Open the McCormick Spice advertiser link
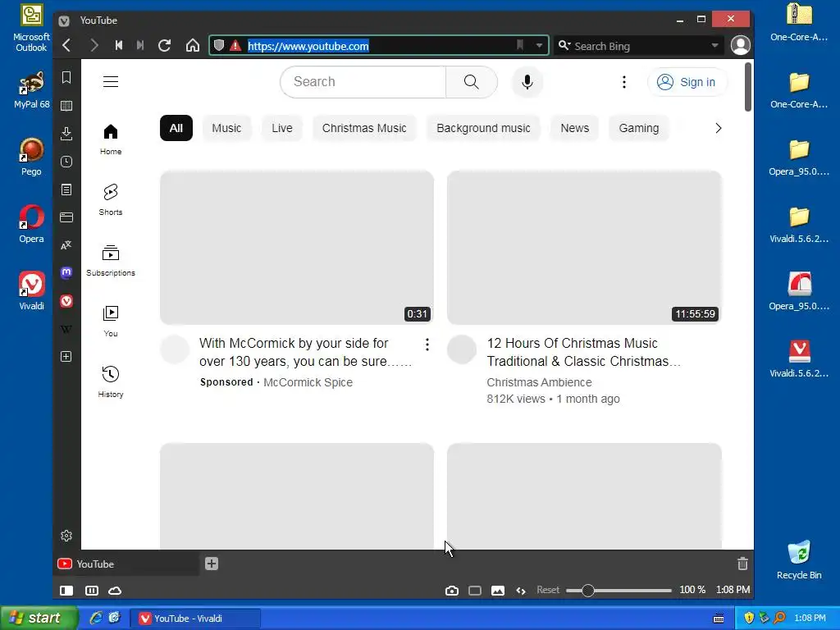 coord(308,382)
